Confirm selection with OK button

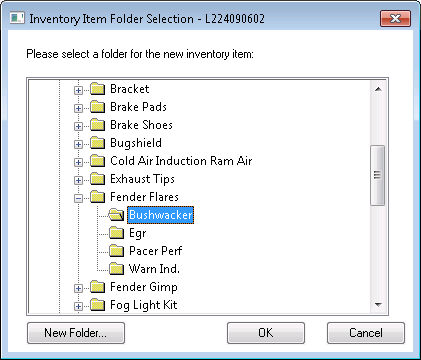coord(266,333)
